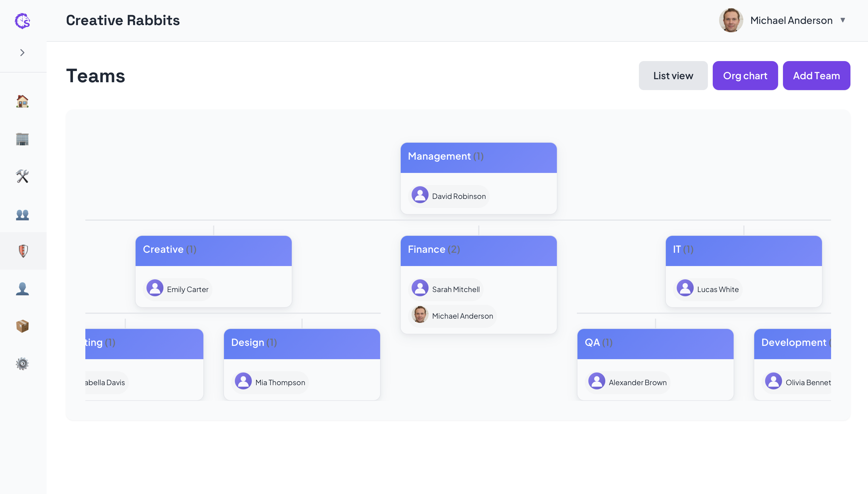Click the profile photo in header
The height and width of the screenshot is (494, 868).
pyautogui.click(x=731, y=20)
